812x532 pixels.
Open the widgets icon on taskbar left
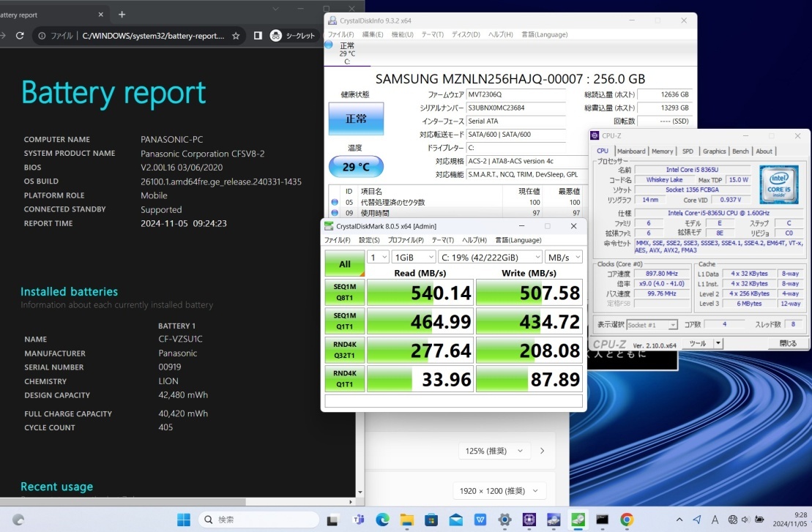(18, 520)
